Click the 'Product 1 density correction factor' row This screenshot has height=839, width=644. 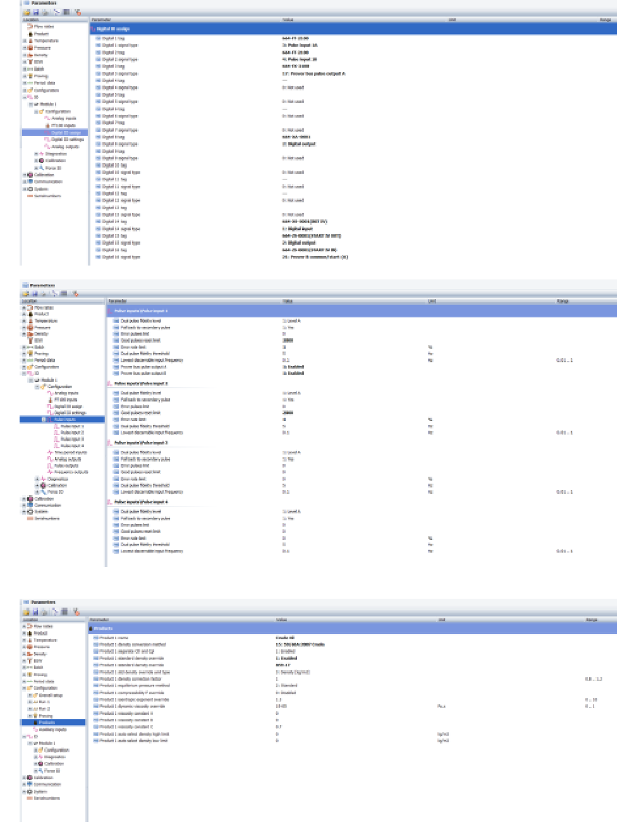point(352,679)
